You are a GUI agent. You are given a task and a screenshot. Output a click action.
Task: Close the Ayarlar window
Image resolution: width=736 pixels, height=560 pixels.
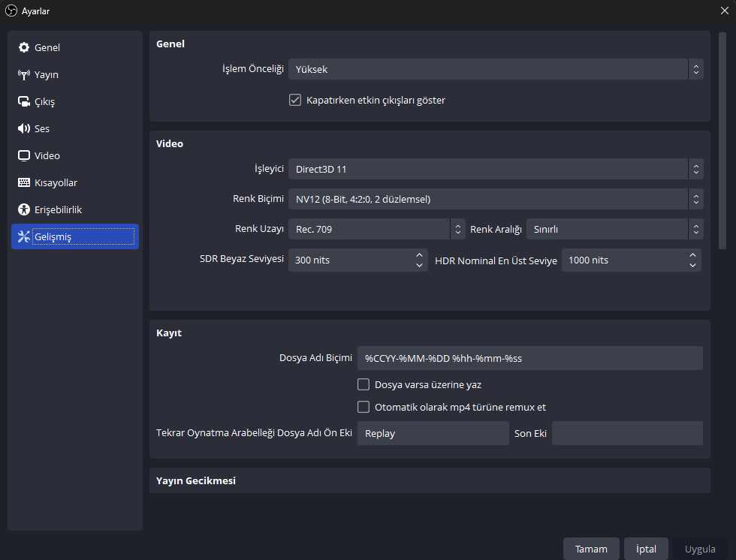pos(725,11)
